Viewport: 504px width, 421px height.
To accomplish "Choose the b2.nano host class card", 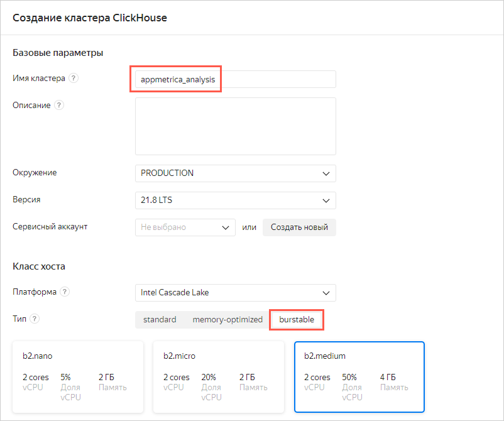I will [x=78, y=377].
